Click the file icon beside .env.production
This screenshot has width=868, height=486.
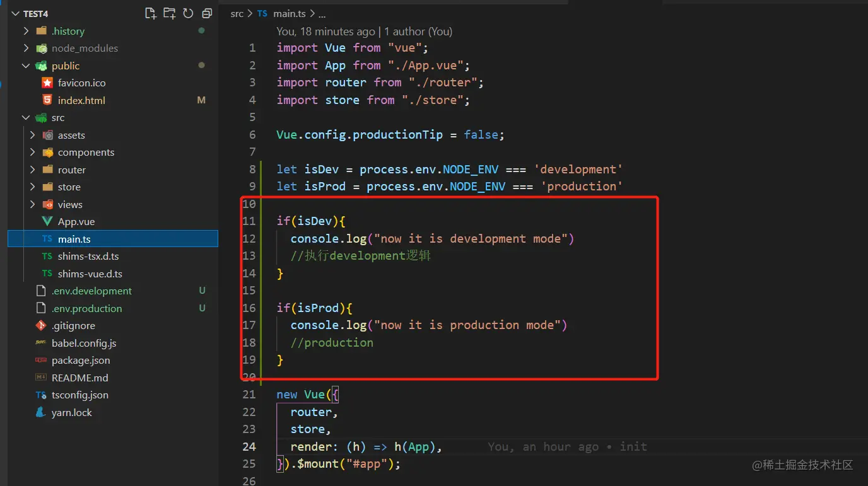point(41,308)
